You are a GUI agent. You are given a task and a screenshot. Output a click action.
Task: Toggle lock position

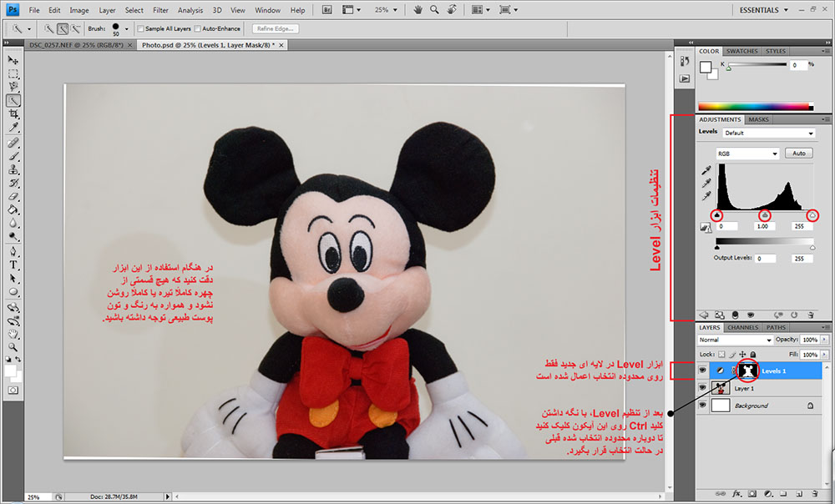point(742,355)
